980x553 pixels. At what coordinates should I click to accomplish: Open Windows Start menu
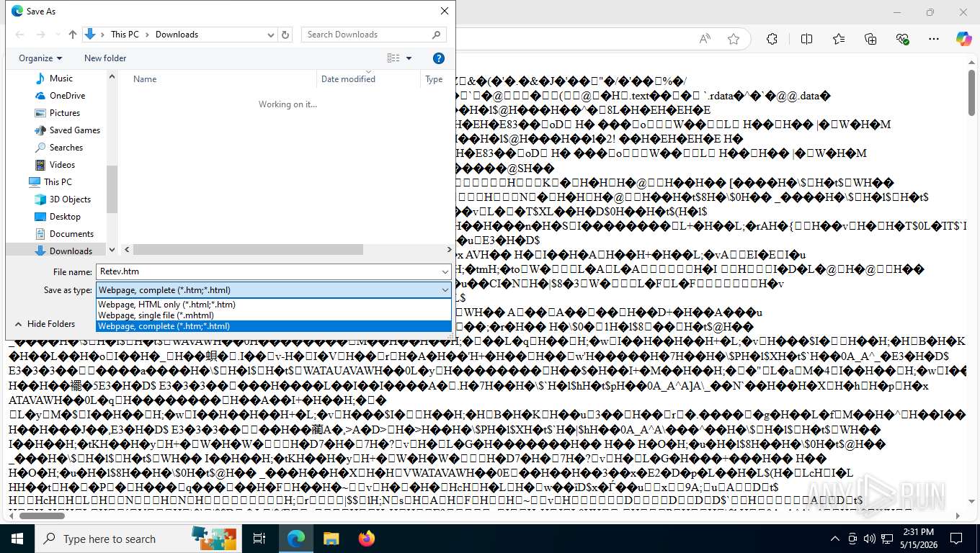[17, 539]
